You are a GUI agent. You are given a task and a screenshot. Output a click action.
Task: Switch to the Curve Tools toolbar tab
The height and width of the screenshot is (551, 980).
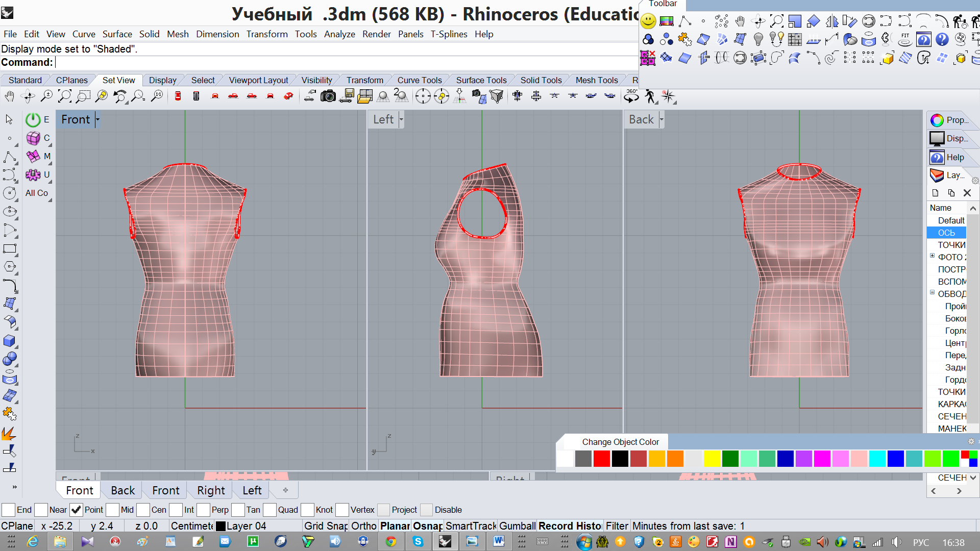pyautogui.click(x=419, y=80)
